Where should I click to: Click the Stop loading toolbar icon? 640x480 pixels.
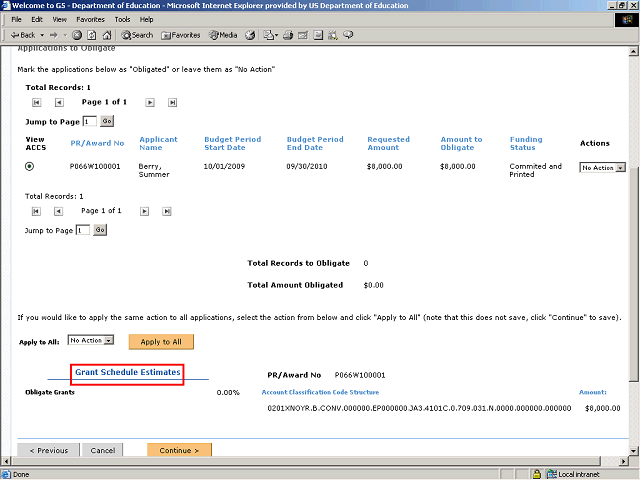click(x=76, y=35)
